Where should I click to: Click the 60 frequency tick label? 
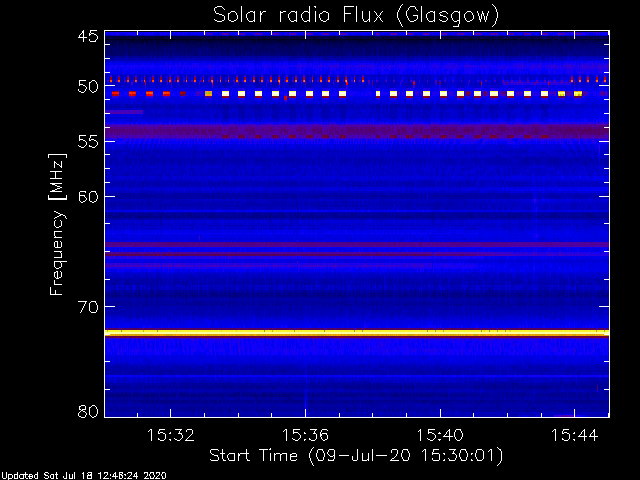click(88, 197)
